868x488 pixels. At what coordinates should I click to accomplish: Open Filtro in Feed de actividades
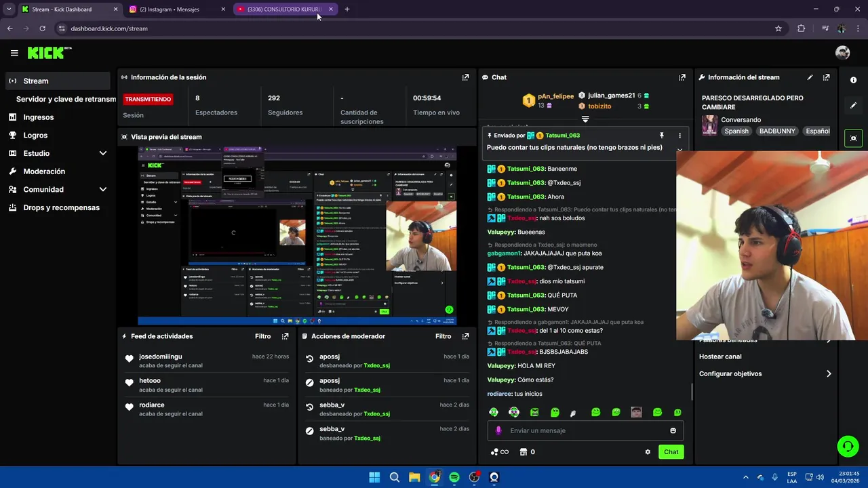(x=262, y=336)
